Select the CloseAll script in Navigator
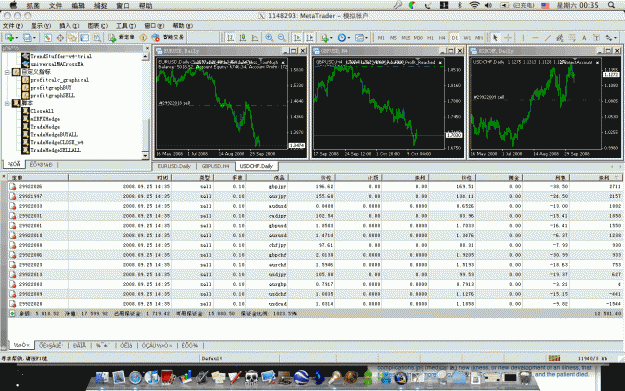 point(42,111)
